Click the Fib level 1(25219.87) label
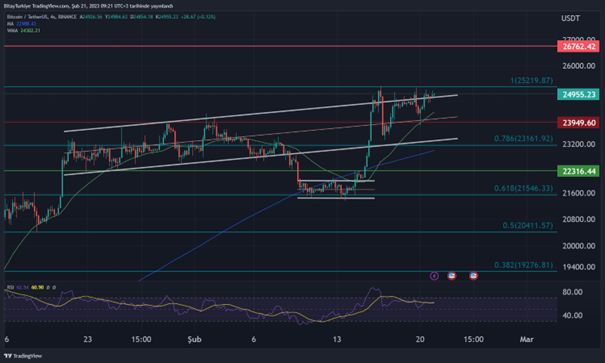 point(531,80)
